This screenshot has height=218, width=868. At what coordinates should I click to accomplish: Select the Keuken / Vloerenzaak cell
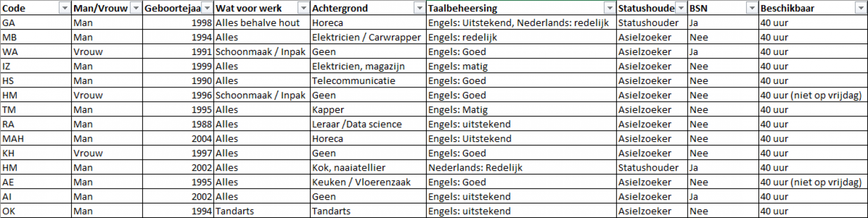[368, 182]
